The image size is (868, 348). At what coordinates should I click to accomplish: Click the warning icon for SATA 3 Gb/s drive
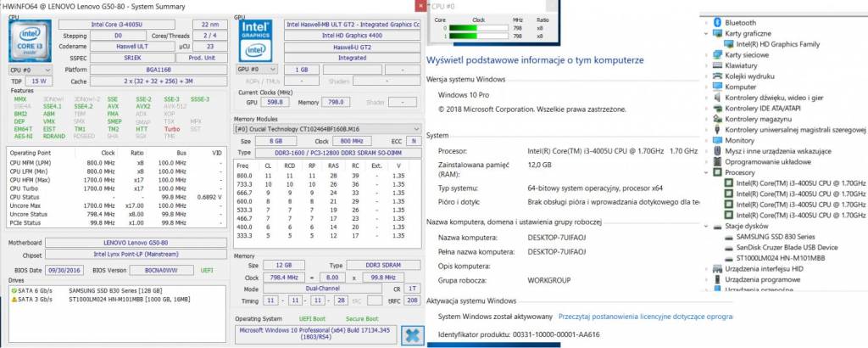(14, 300)
